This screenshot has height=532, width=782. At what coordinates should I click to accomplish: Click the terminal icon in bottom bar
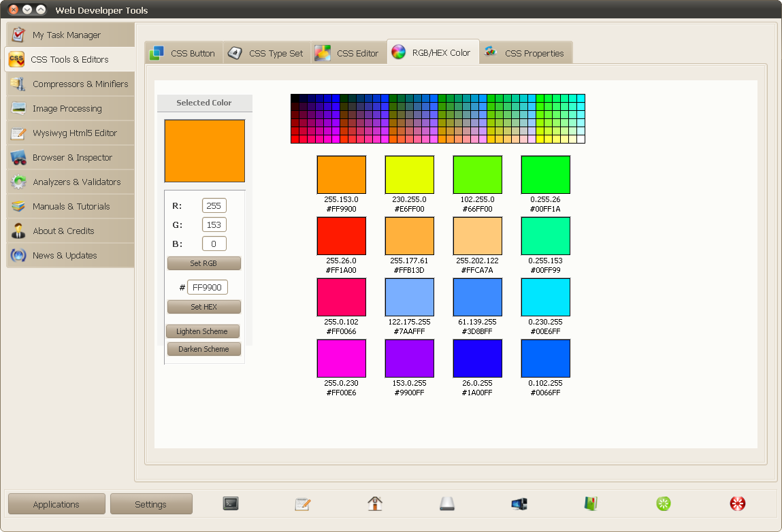[231, 503]
